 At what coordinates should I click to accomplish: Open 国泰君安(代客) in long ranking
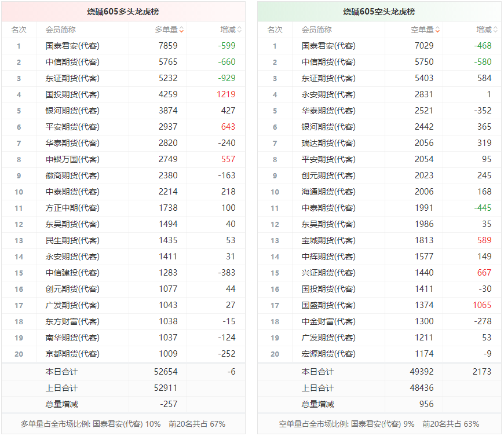pyautogui.click(x=72, y=46)
